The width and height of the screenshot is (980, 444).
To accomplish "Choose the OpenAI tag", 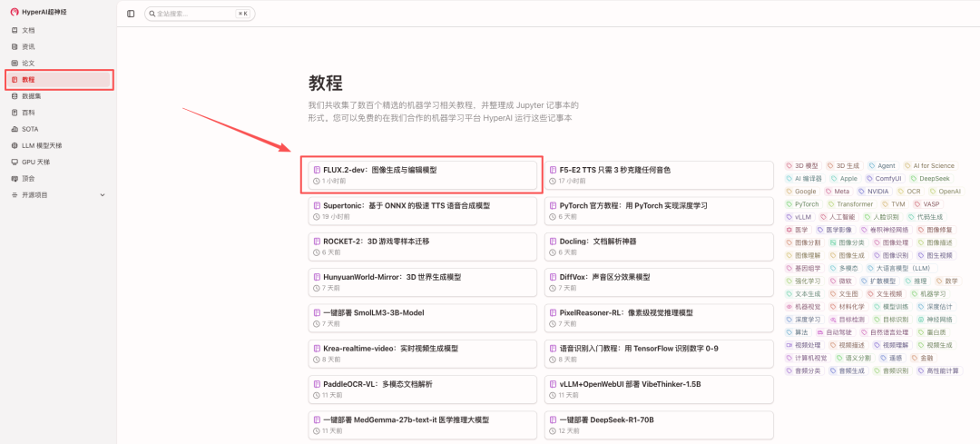I will (x=945, y=192).
